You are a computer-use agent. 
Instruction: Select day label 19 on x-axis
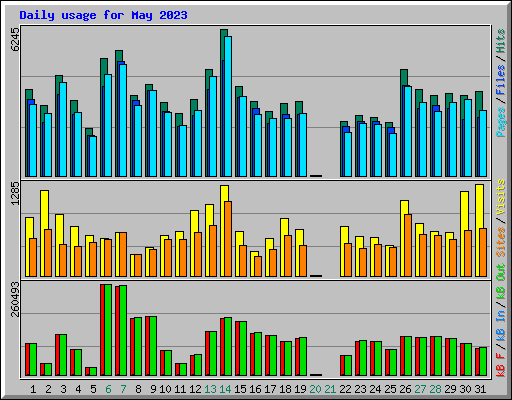coord(300,389)
